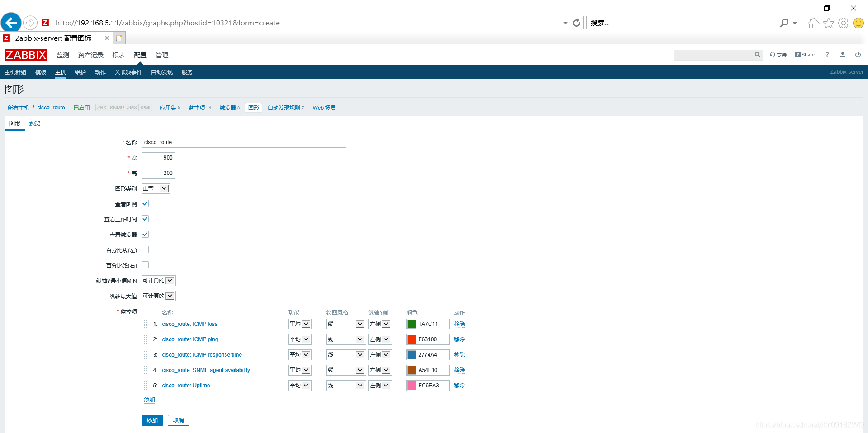Click the 取消 button
The image size is (868, 433).
(179, 420)
